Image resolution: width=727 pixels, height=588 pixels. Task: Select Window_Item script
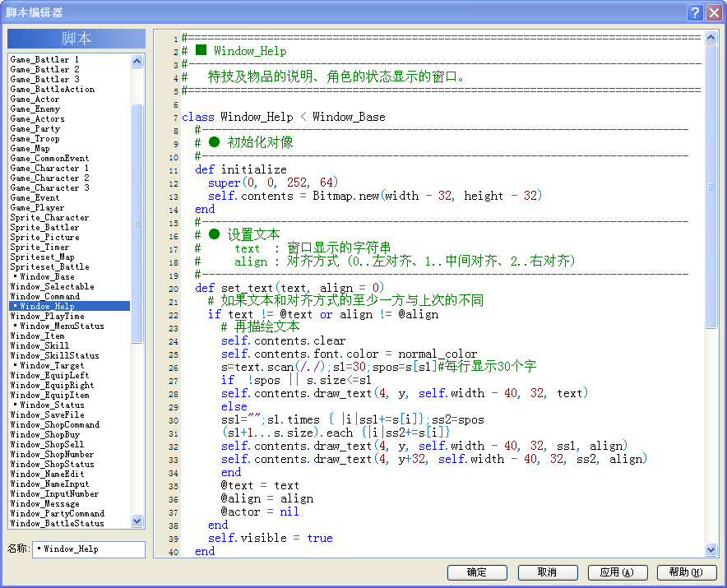(x=70, y=336)
